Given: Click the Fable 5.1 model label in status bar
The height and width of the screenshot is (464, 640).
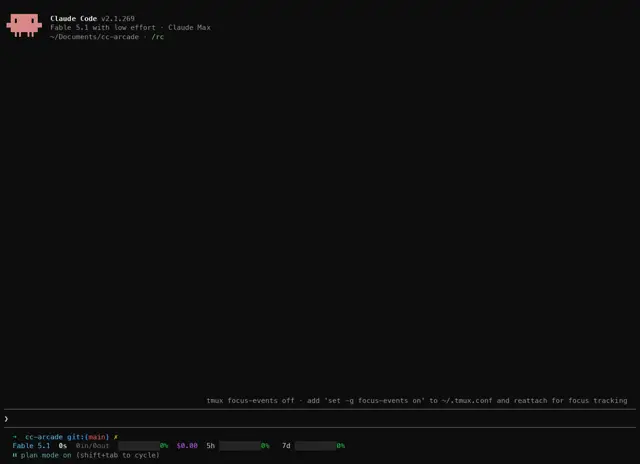Looking at the screenshot, I should [31, 446].
